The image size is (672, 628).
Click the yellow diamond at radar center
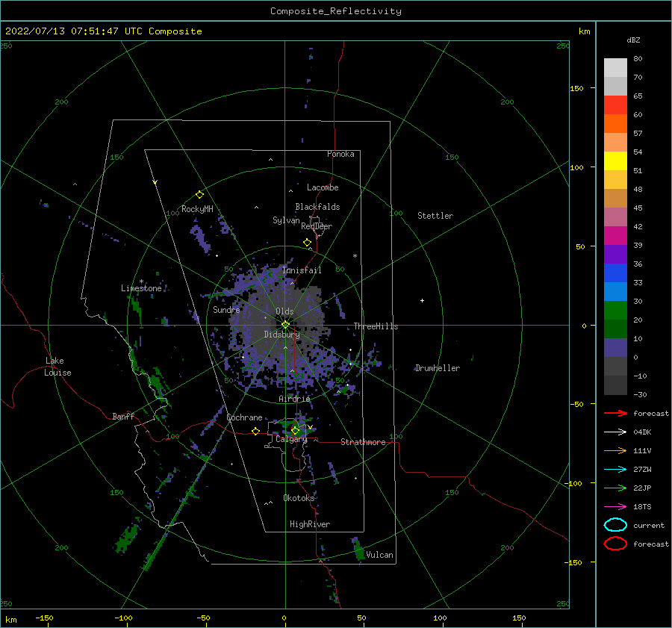point(285,325)
